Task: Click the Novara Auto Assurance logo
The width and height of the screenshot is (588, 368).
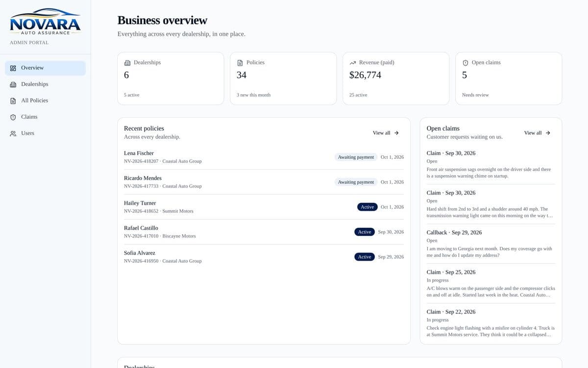Action: click(45, 22)
